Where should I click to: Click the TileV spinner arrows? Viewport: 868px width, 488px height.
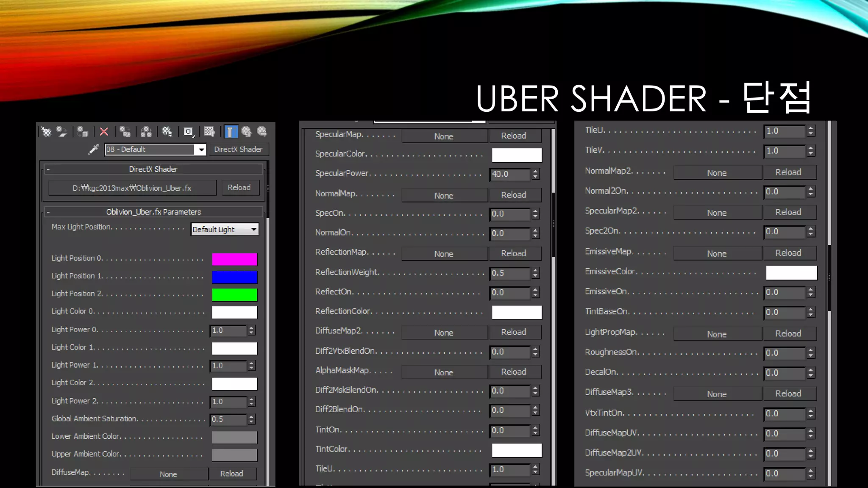pyautogui.click(x=810, y=151)
